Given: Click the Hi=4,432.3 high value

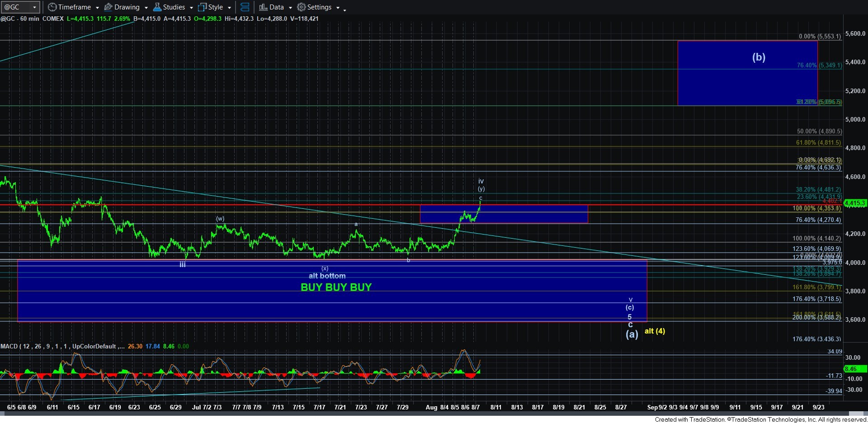Looking at the screenshot, I should click(239, 19).
